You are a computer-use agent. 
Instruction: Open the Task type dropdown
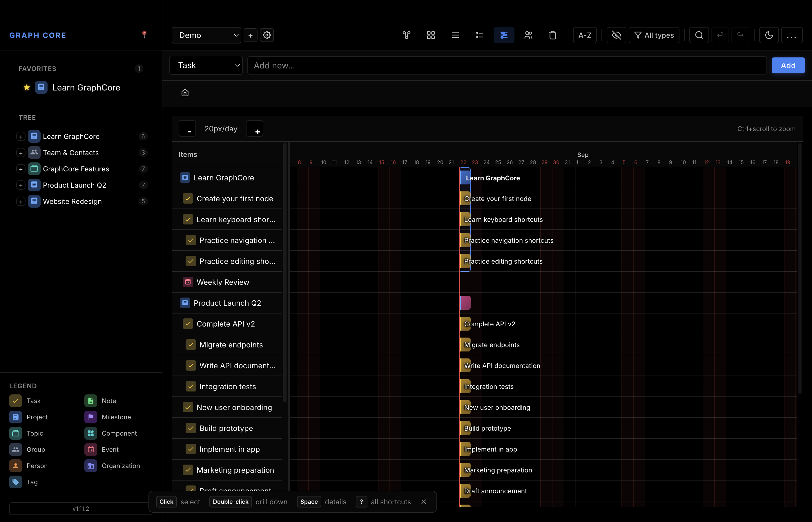point(206,65)
